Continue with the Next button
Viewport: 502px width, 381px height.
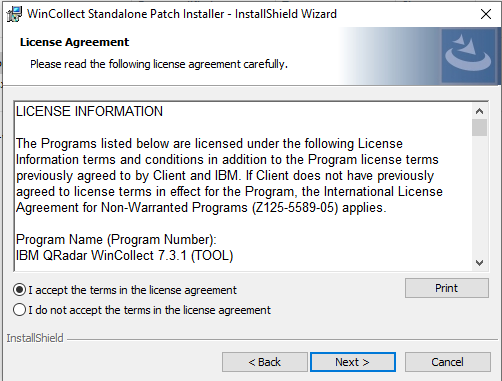(x=353, y=362)
